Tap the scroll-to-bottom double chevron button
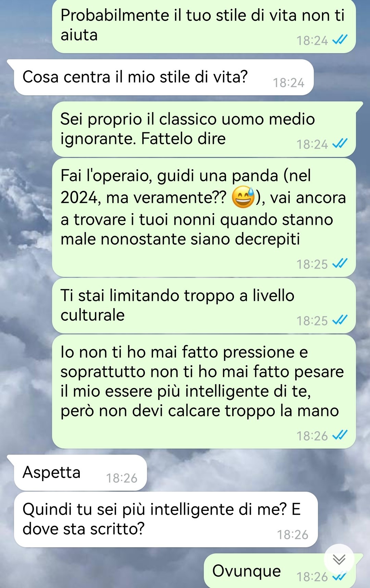Image resolution: width=370 pixels, height=588 pixels. (x=339, y=560)
